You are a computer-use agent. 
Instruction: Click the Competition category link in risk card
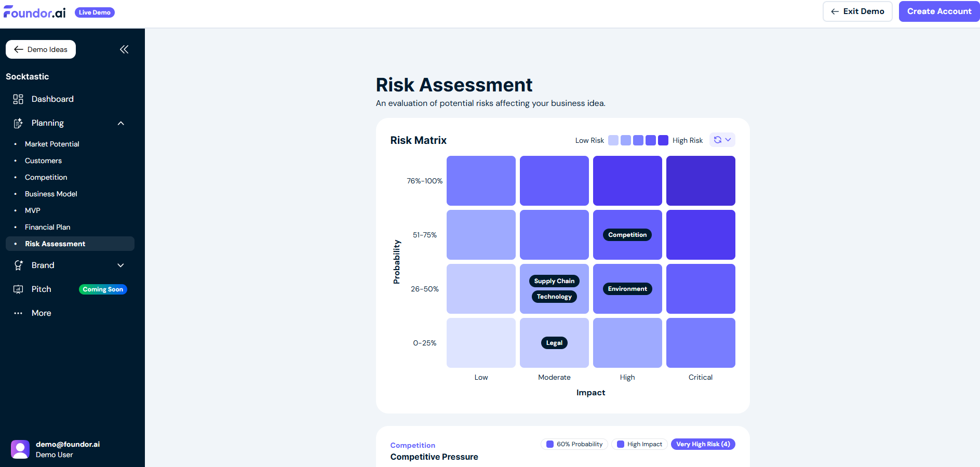pos(413,445)
